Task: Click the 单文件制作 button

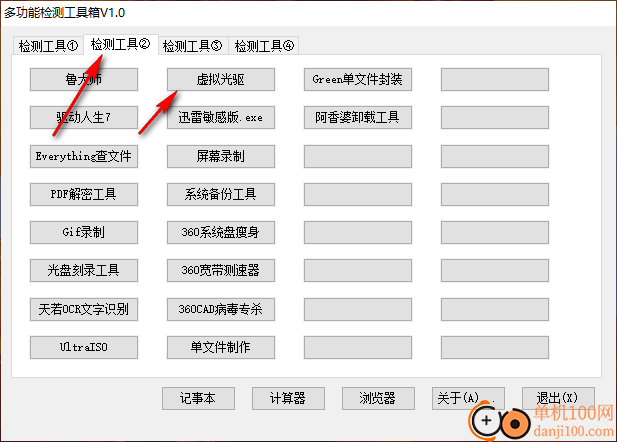Action: click(221, 347)
